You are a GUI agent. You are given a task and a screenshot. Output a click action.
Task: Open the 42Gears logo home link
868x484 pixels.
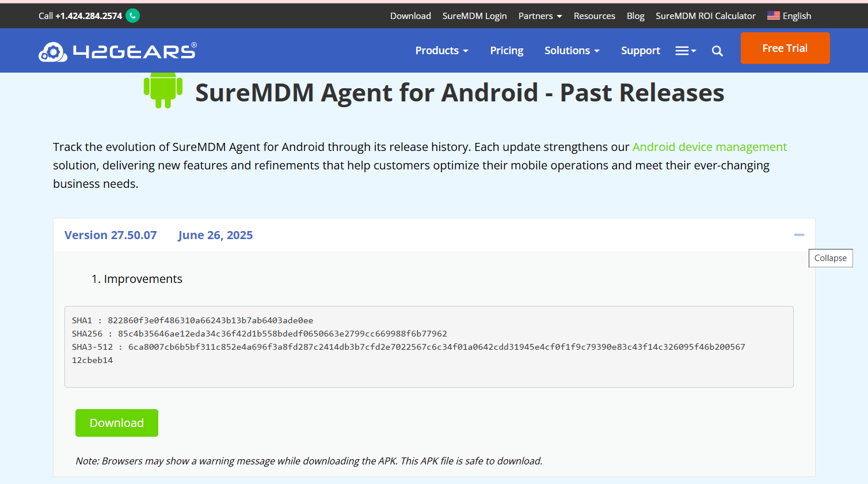click(x=117, y=51)
